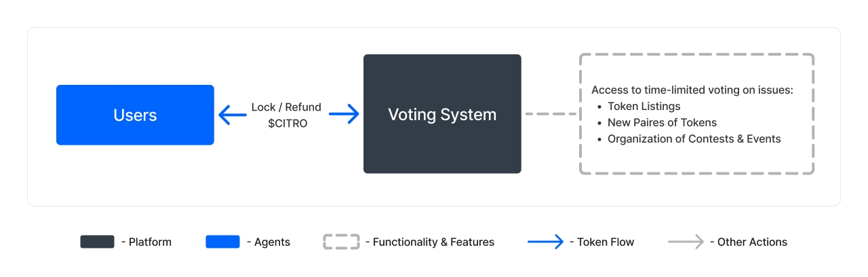Click the 'Access to time-limited voting' heading
This screenshot has width=868, height=277.
(x=692, y=90)
